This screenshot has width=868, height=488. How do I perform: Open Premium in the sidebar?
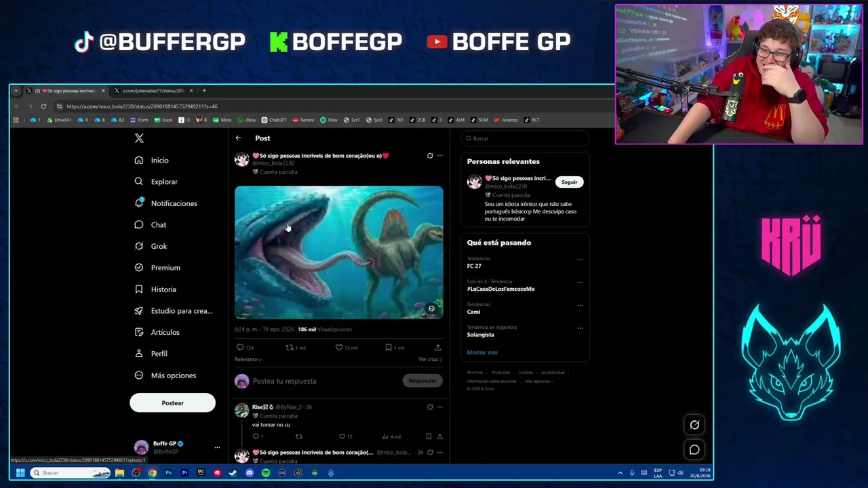pos(157,268)
